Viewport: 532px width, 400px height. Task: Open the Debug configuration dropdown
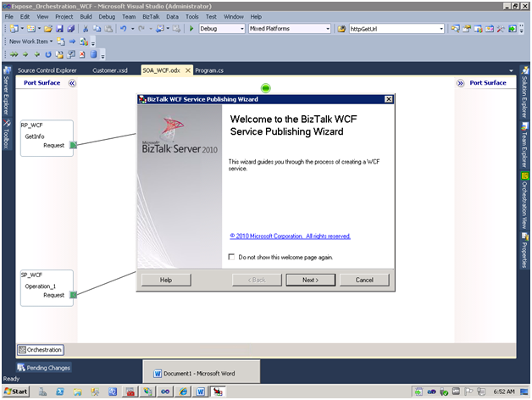(242, 29)
